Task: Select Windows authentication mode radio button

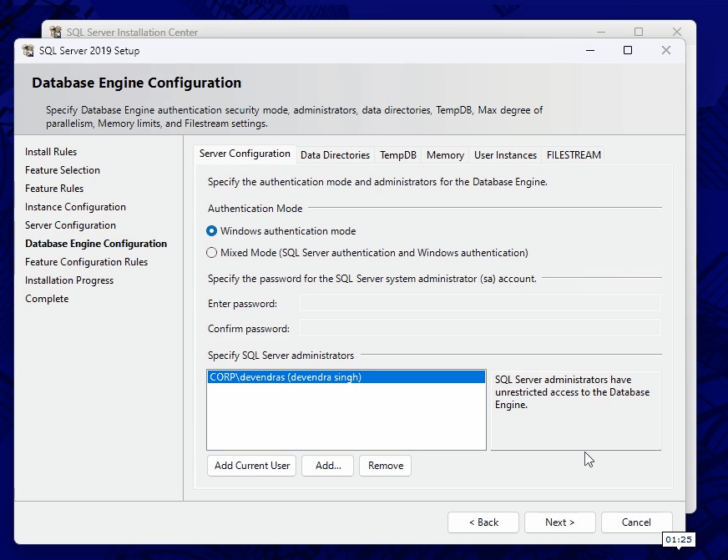Action: (x=212, y=231)
